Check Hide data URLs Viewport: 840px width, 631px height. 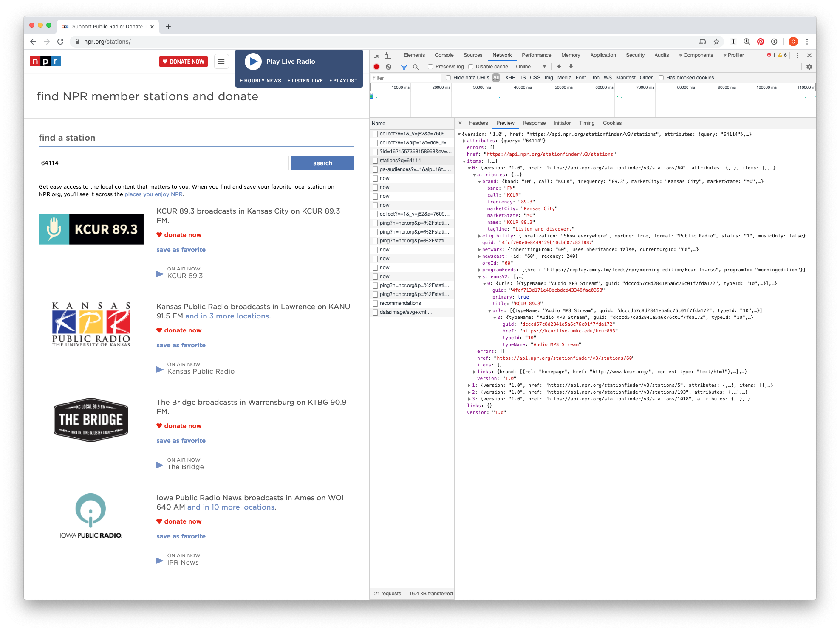coord(448,78)
